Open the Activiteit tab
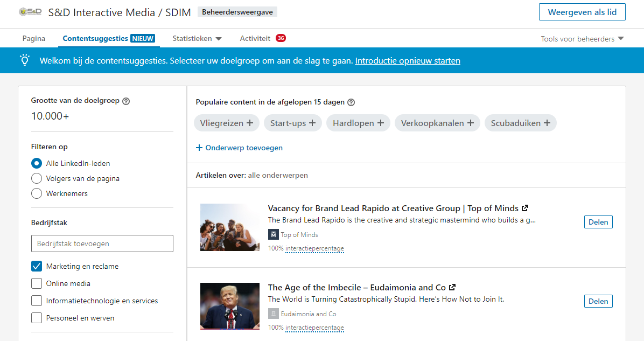 pos(255,39)
